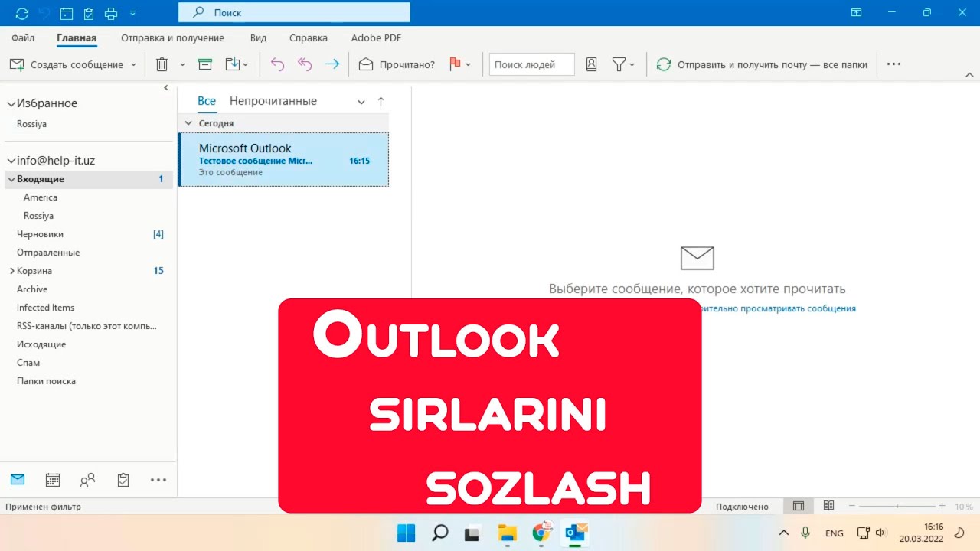Open the Справка tab
The height and width of the screenshot is (551, 980).
tap(309, 37)
